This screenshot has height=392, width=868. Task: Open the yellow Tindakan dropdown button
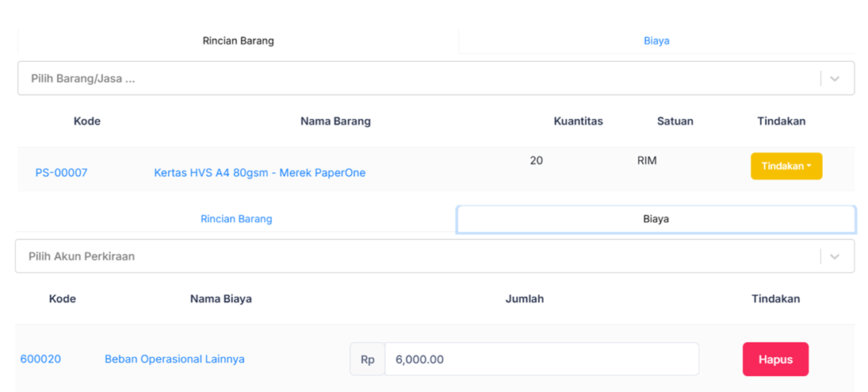coord(786,166)
